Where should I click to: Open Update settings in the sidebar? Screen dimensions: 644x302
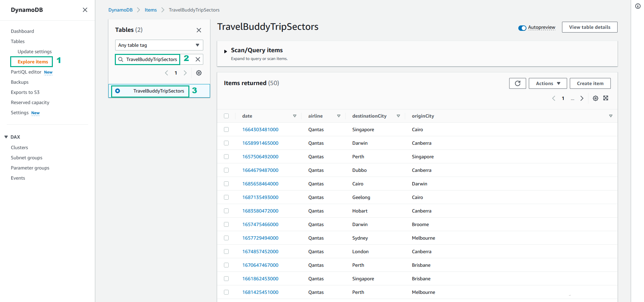click(35, 52)
